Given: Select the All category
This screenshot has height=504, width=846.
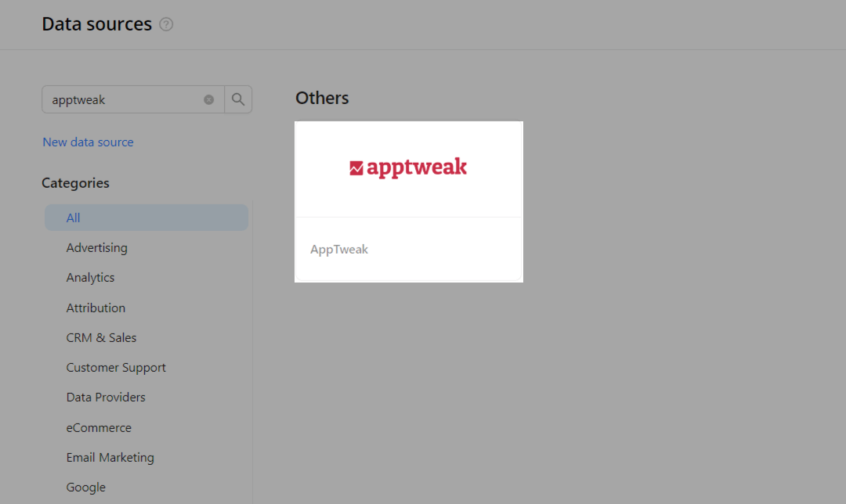Looking at the screenshot, I should (73, 218).
